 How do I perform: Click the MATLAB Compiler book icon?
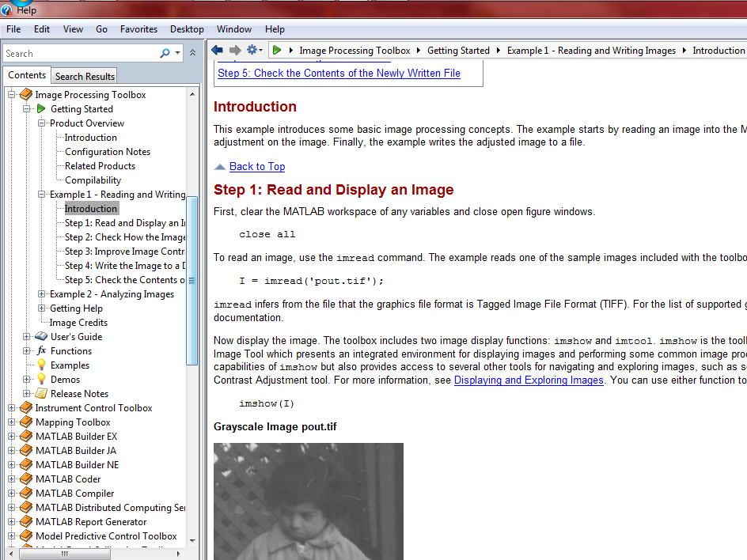coord(26,494)
